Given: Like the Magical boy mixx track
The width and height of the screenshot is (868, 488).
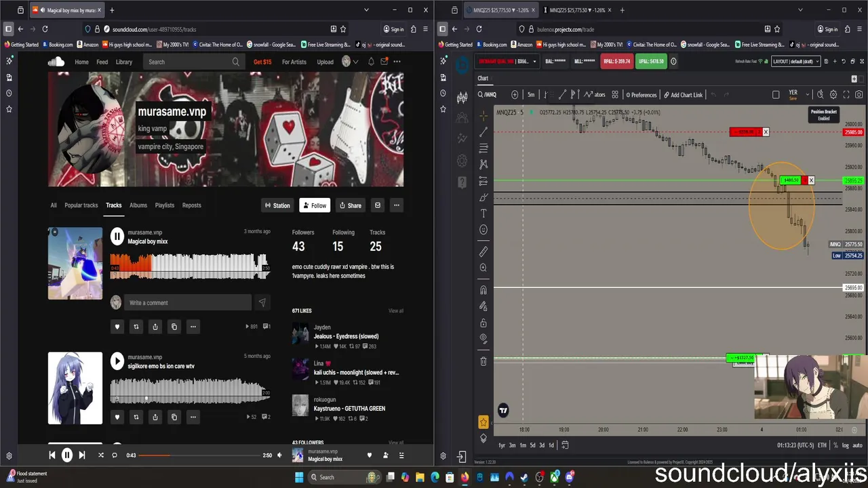Looking at the screenshot, I should [117, 327].
